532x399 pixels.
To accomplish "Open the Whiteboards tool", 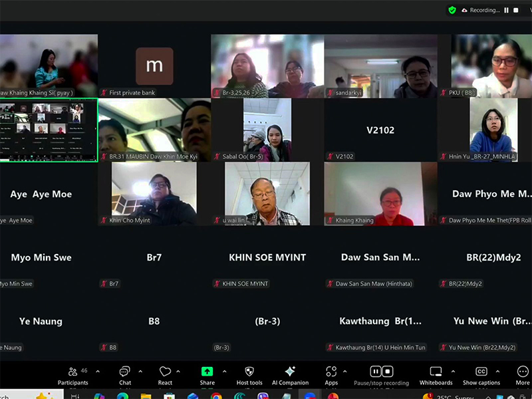I will tap(436, 372).
